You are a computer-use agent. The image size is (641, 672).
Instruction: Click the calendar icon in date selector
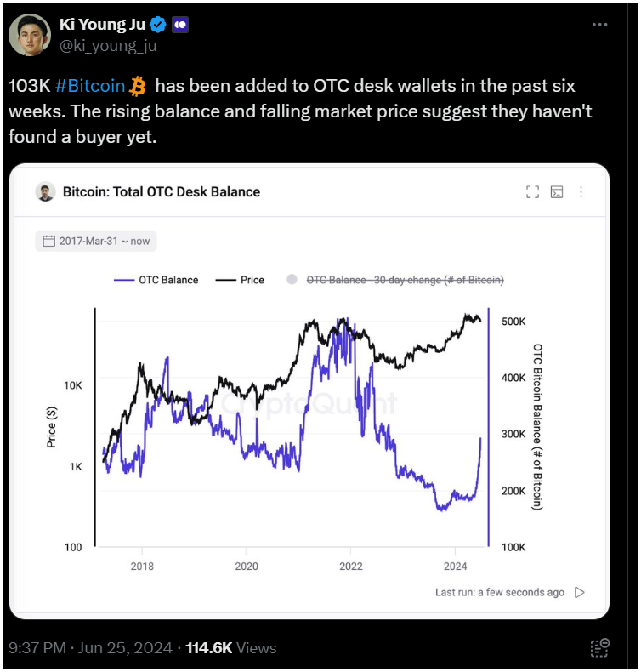point(48,241)
